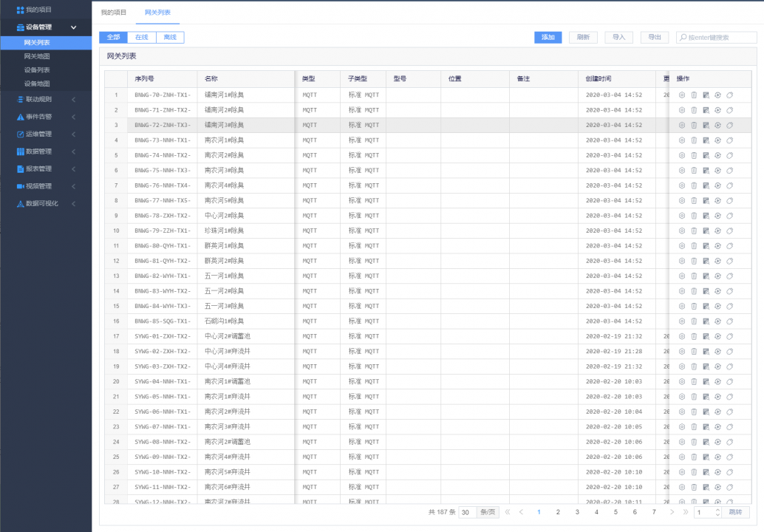Select the 网关列表 top tab
Viewport: 764px width, 532px height.
[157, 13]
